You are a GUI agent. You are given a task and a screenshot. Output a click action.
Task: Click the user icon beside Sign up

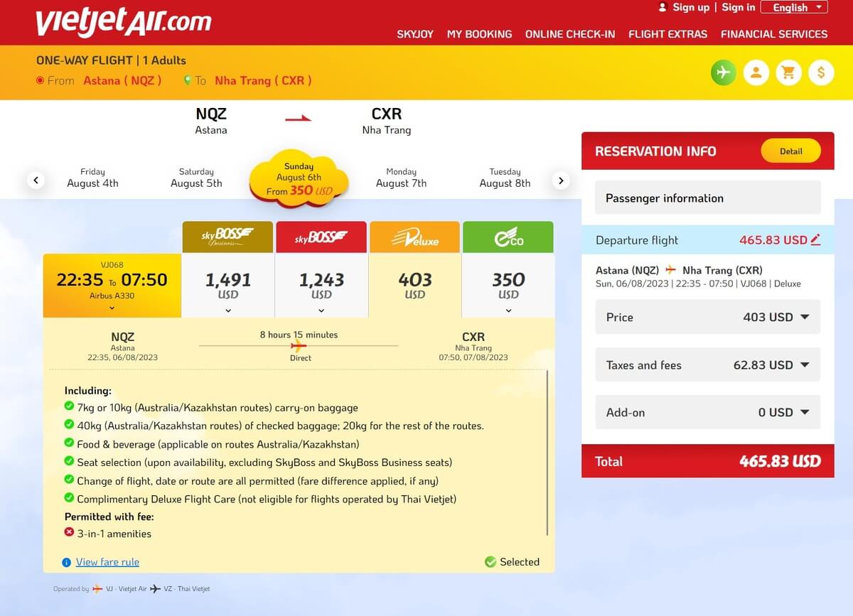(662, 7)
